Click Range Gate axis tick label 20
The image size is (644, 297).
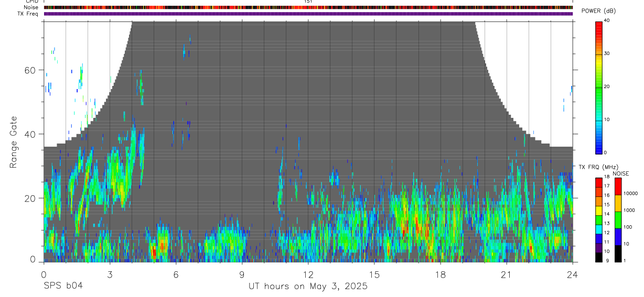click(x=31, y=198)
